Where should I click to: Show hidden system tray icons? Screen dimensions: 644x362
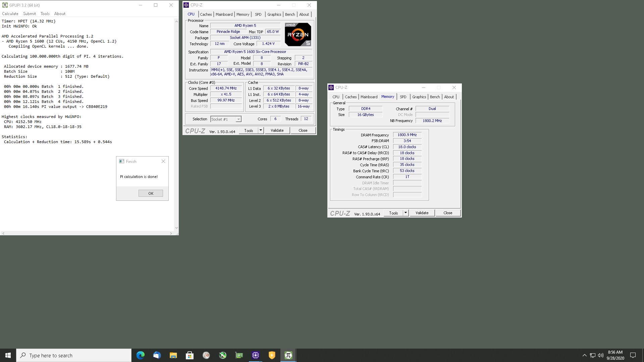click(584, 355)
